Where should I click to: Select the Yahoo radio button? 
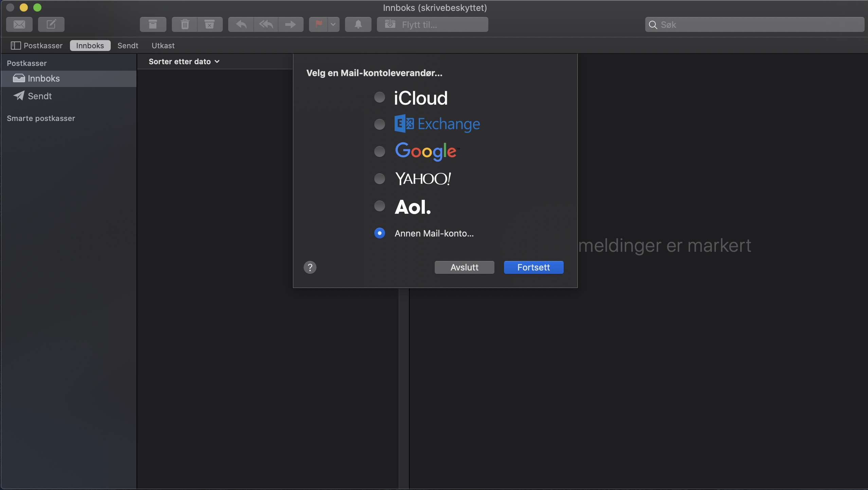tap(380, 179)
